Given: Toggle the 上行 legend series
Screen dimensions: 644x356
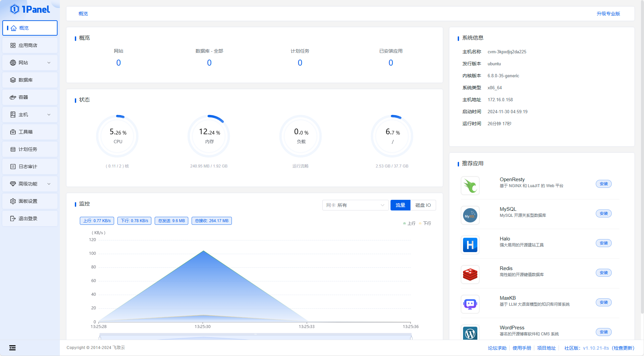Looking at the screenshot, I should click(x=409, y=223).
